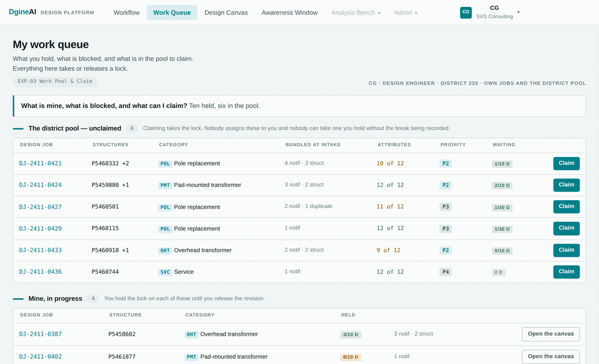
Task: Click the OHT badge on DJ-2411-0387
Action: click(x=191, y=334)
